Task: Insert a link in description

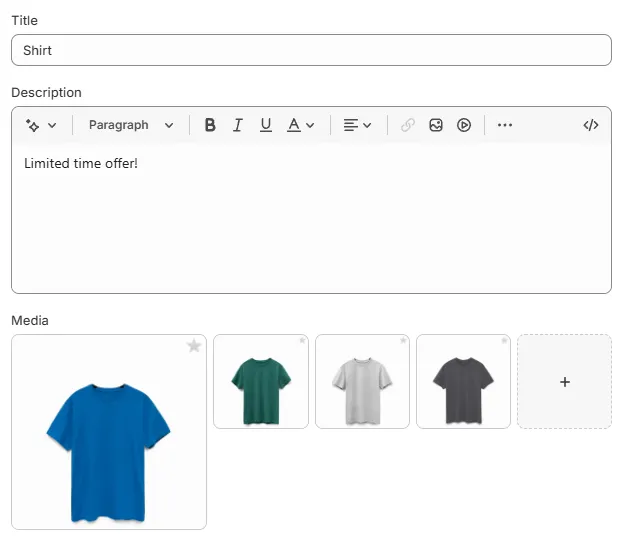Action: [408, 125]
